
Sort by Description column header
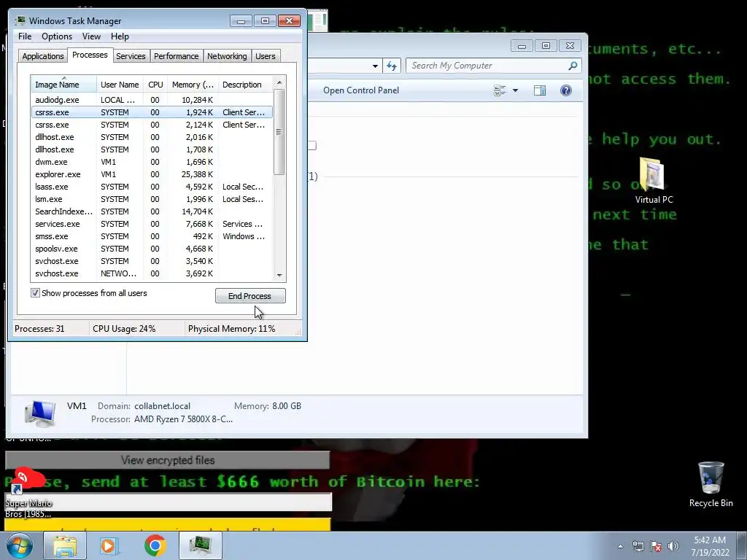pos(245,85)
